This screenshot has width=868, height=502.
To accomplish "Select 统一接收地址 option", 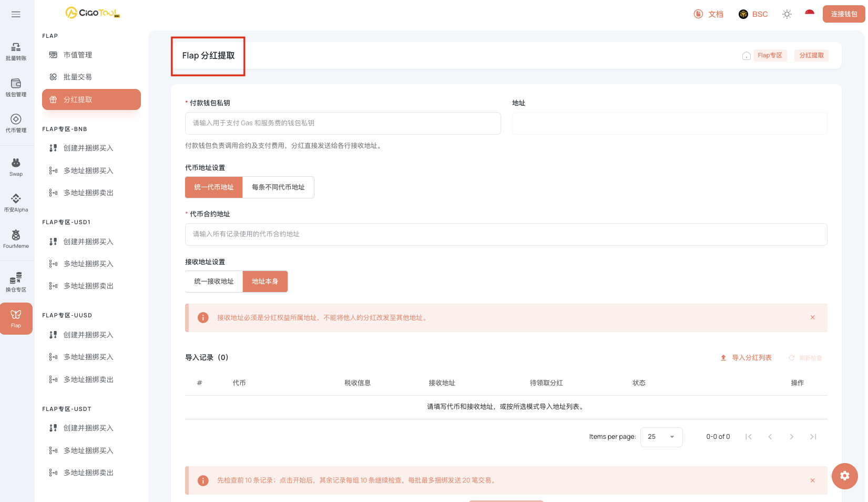I will click(x=214, y=282).
